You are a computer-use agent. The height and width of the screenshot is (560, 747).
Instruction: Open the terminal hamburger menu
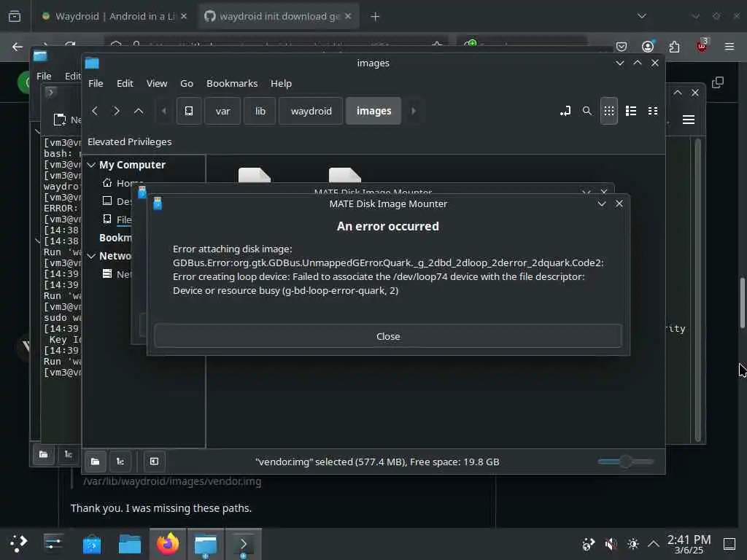689,120
